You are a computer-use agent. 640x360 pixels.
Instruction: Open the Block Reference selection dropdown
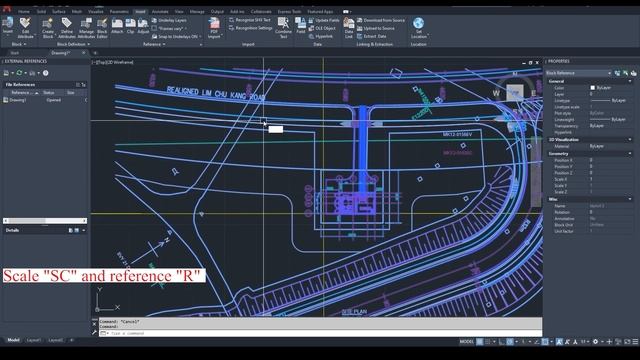click(x=578, y=73)
